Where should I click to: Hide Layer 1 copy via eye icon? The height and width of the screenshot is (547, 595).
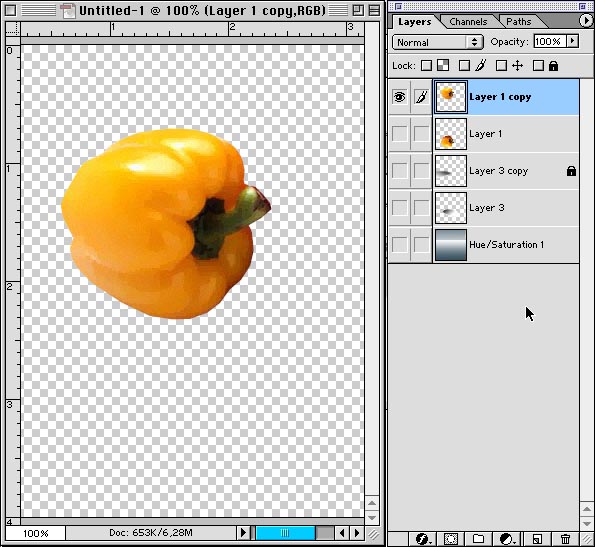(x=399, y=97)
